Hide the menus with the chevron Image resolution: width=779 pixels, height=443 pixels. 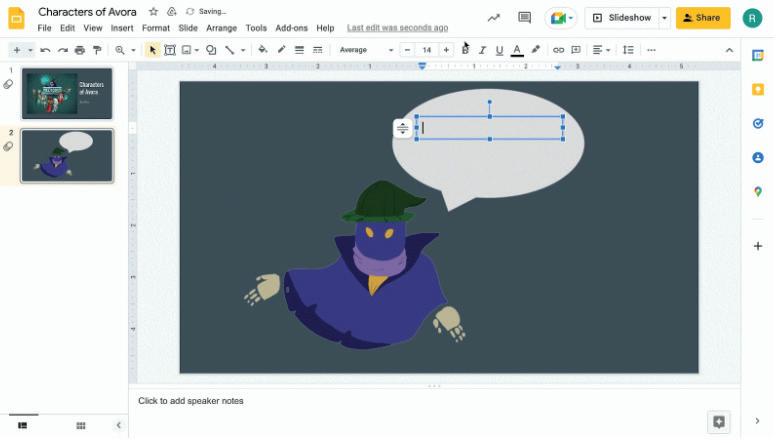coord(729,50)
